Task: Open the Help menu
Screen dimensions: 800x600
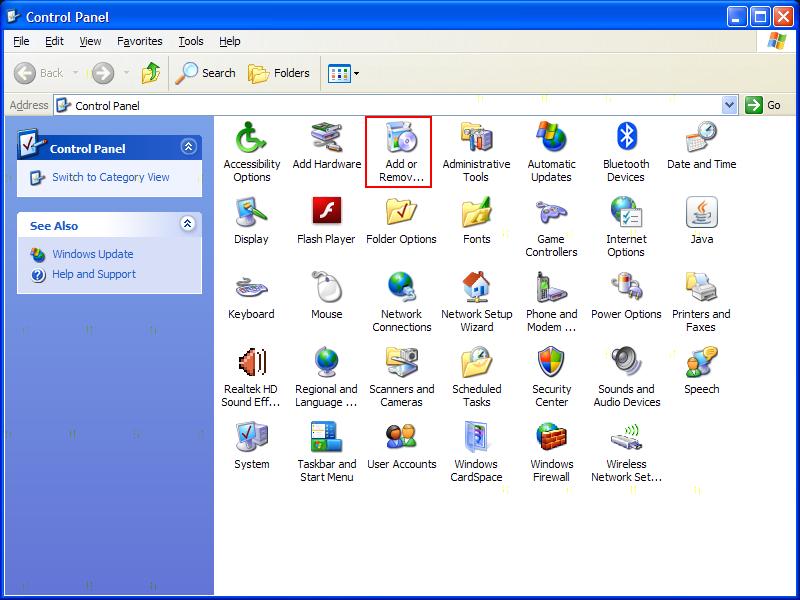Action: click(x=230, y=41)
